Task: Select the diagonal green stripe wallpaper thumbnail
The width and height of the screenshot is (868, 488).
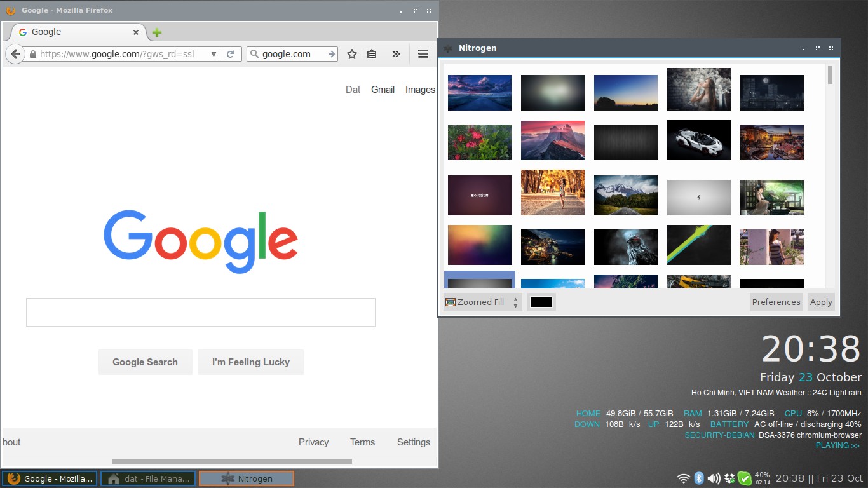Action: click(x=699, y=245)
